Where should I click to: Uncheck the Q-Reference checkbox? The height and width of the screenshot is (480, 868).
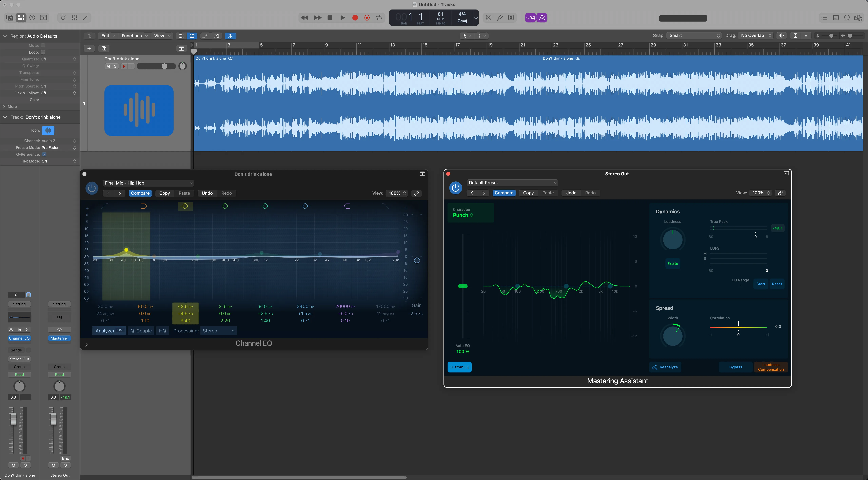tap(44, 154)
